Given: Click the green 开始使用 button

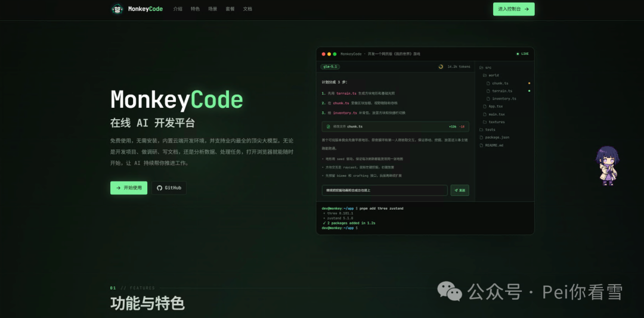Looking at the screenshot, I should point(129,188).
